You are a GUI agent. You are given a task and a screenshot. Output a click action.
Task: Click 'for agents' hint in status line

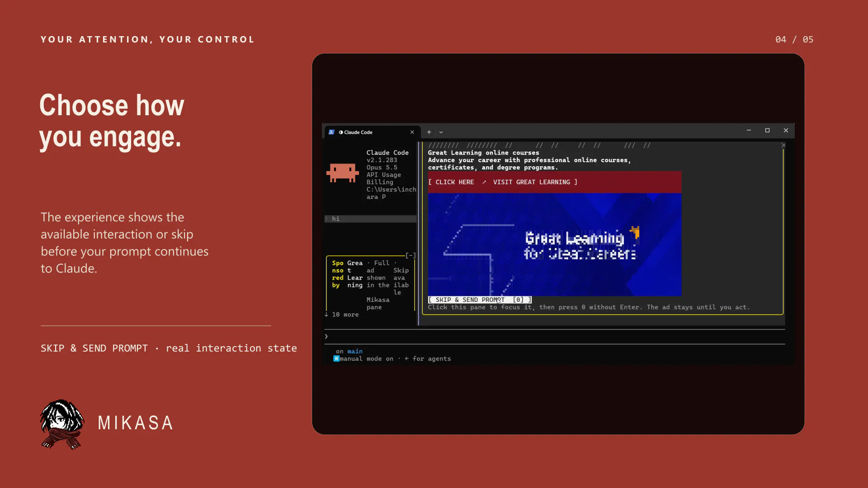(432, 359)
